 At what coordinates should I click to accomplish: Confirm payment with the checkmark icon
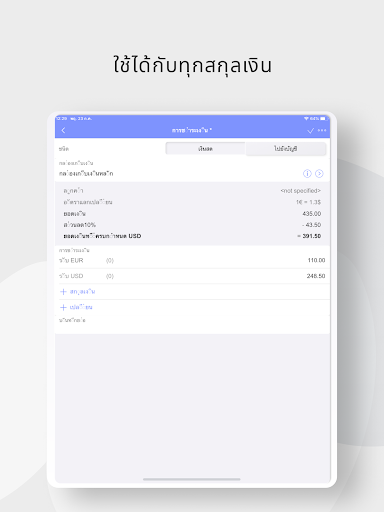pos(310,130)
